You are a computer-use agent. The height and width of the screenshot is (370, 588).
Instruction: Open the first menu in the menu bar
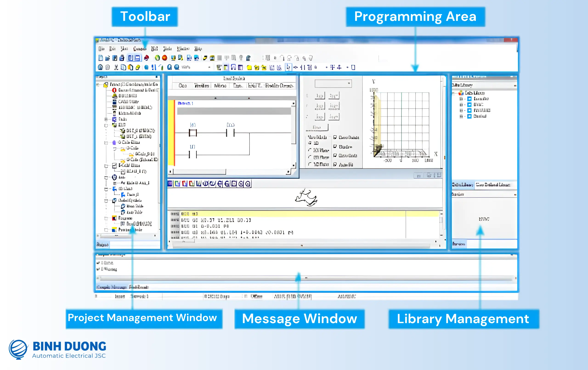[x=101, y=49]
